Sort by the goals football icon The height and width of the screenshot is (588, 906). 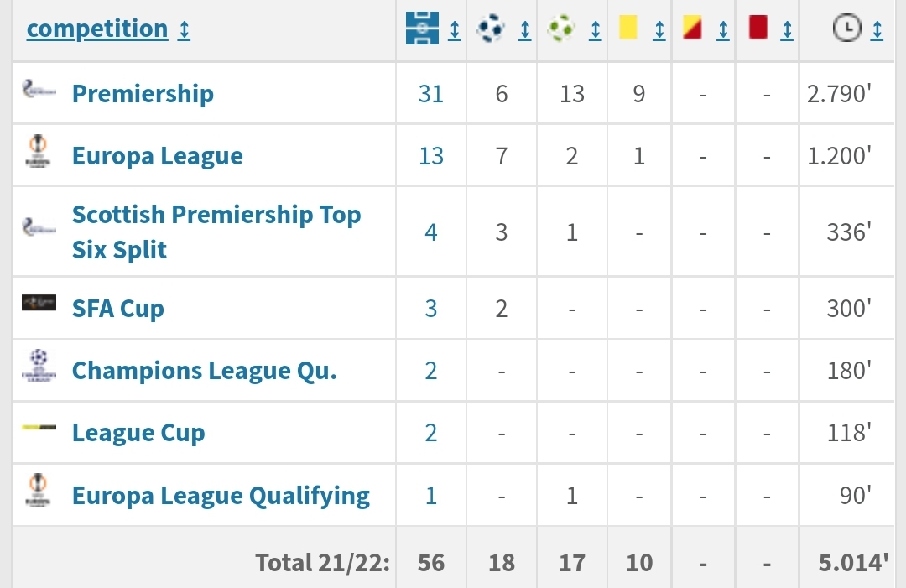(491, 28)
